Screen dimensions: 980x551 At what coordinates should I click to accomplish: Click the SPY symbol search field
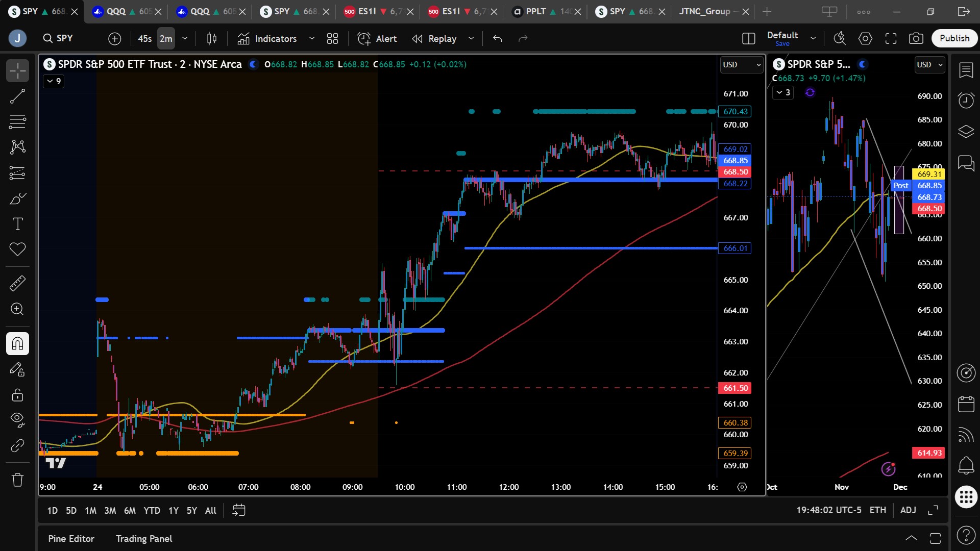click(x=64, y=38)
